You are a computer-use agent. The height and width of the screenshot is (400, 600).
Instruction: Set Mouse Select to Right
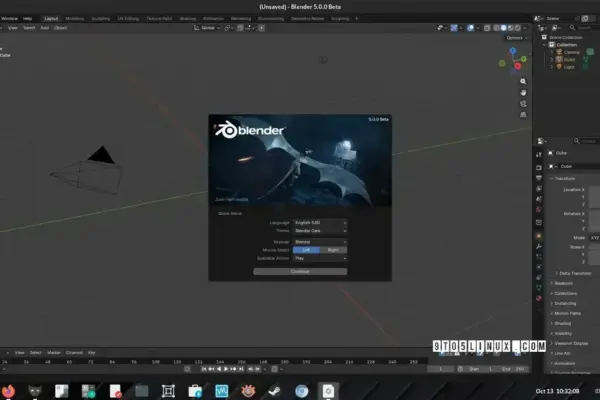tap(333, 250)
